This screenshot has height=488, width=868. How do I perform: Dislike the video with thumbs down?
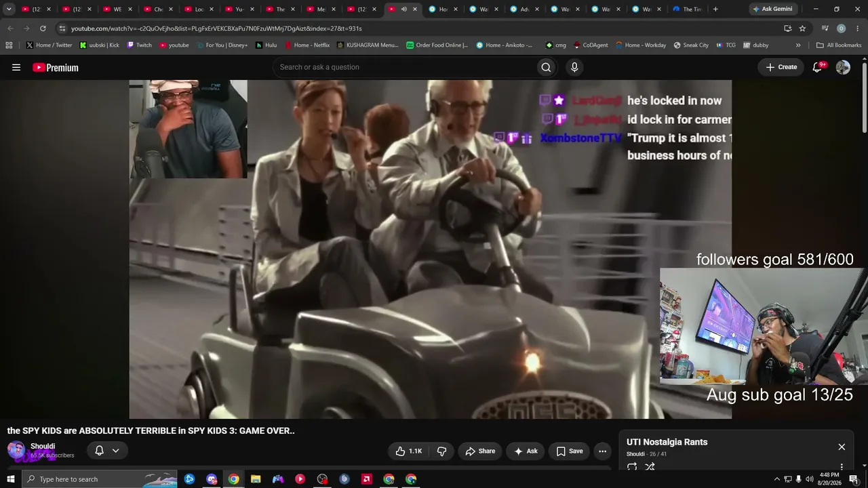click(441, 451)
